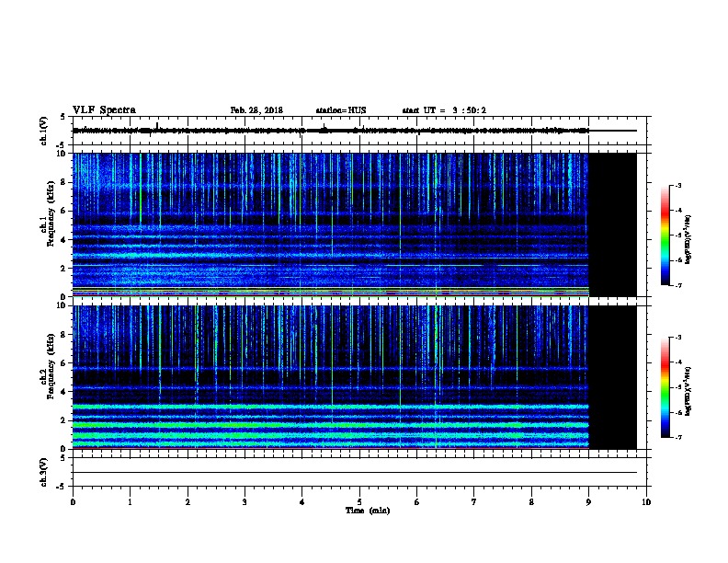The image size is (728, 563).
Task: Click the "ch.1(V)" waveform axis label
Action: pyautogui.click(x=43, y=131)
